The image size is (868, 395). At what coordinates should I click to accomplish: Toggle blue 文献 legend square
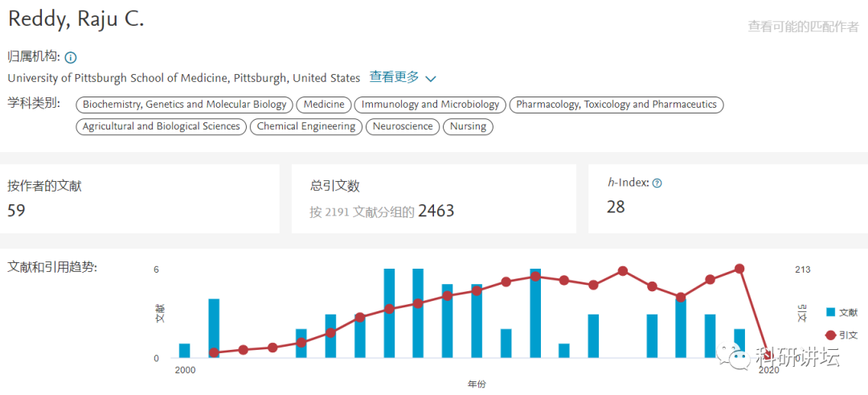pos(830,312)
